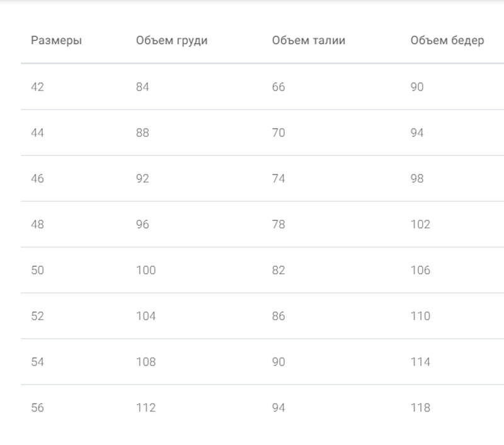Select size 56 in the last row
Screen dimensions: 504x445
(37, 408)
